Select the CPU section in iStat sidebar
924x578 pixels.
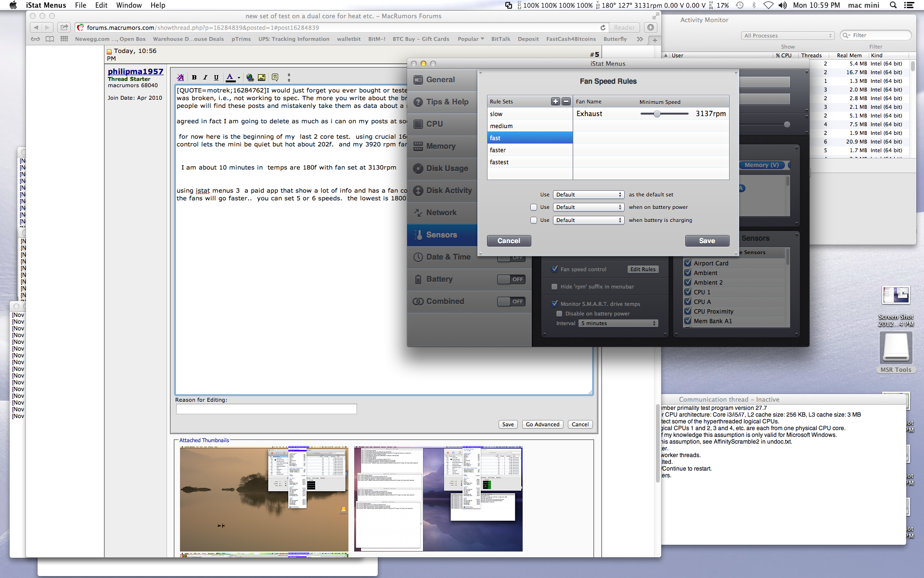pyautogui.click(x=434, y=124)
